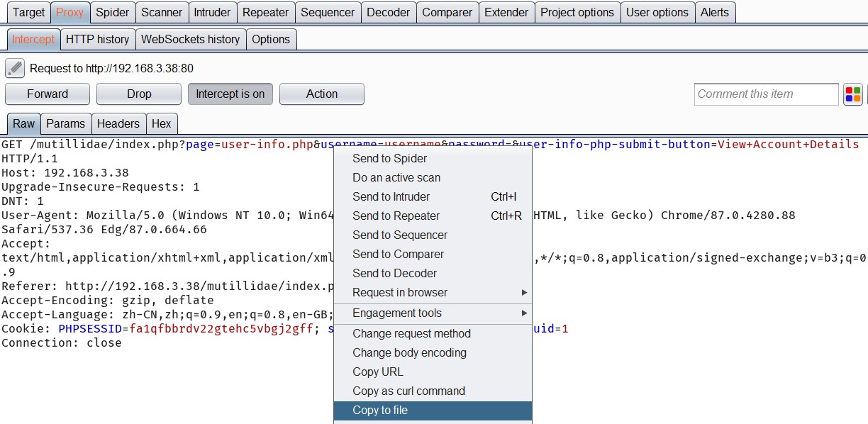Click the Comment this item field

[767, 94]
